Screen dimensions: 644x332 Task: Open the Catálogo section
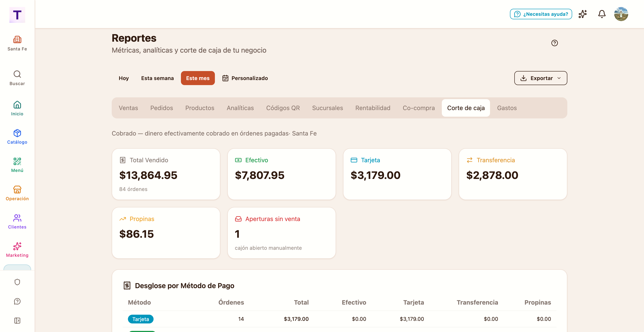17,137
